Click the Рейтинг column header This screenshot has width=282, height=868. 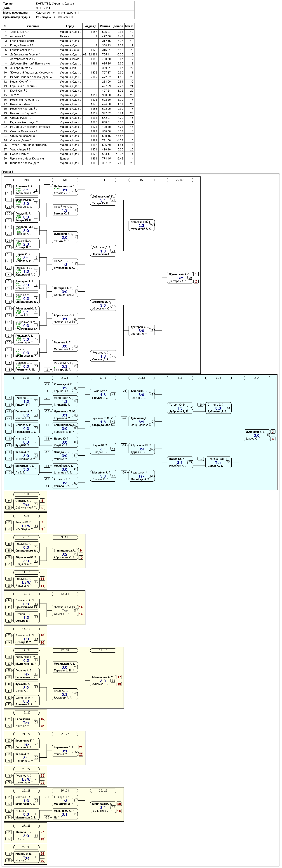(105, 26)
